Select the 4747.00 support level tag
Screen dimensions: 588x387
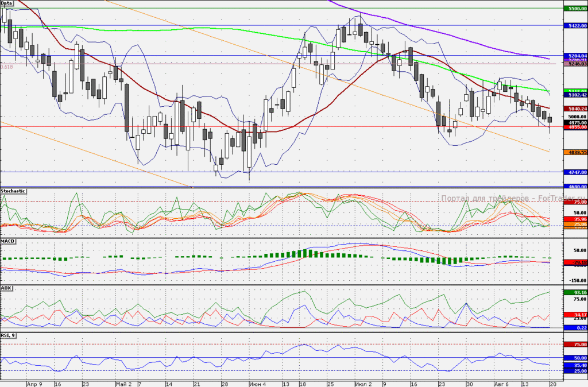coord(575,172)
